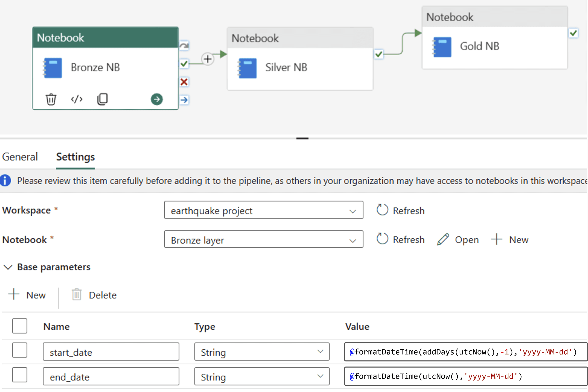Check the start_date parameter checkbox
This screenshot has height=392, width=588.
click(20, 350)
